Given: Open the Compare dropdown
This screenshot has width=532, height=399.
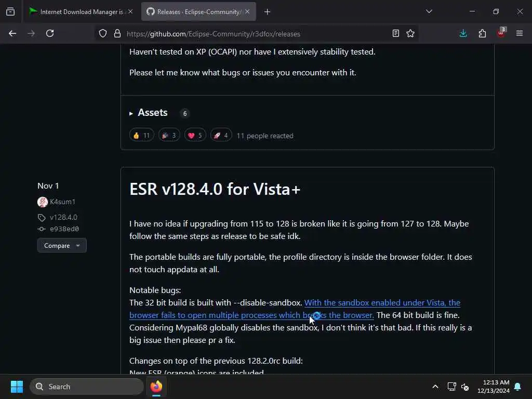Looking at the screenshot, I should point(62,245).
